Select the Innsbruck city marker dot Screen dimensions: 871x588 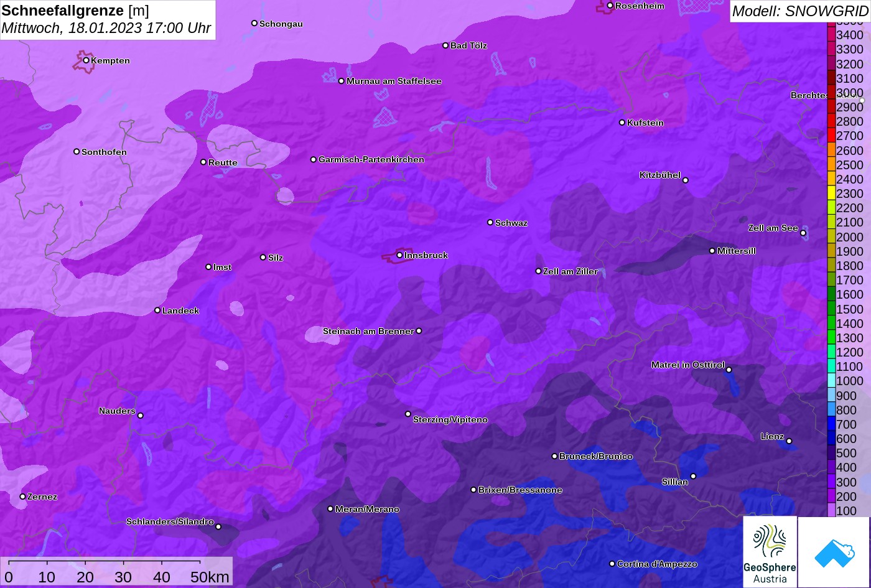(x=399, y=255)
